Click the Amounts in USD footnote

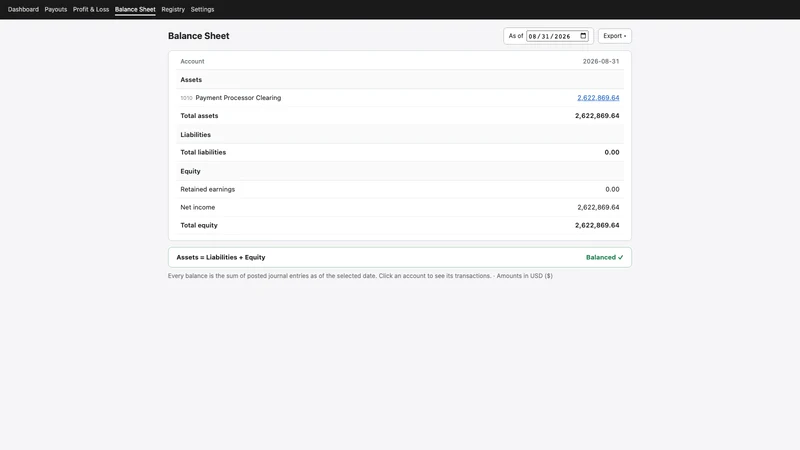[x=524, y=276]
